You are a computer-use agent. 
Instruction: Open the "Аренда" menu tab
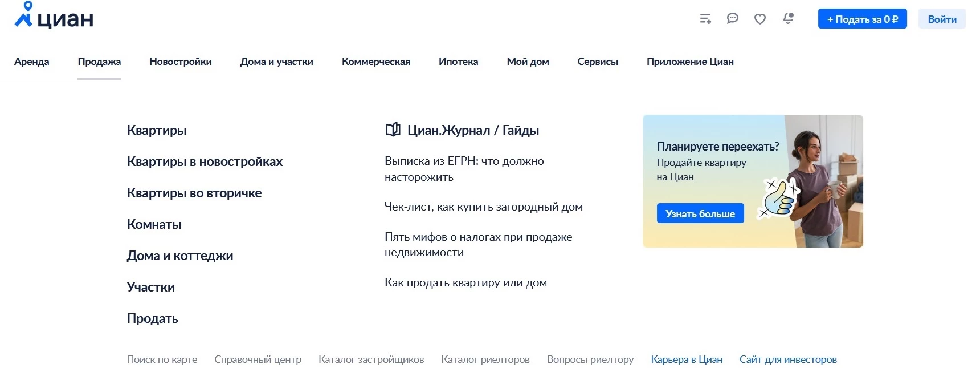(x=32, y=62)
